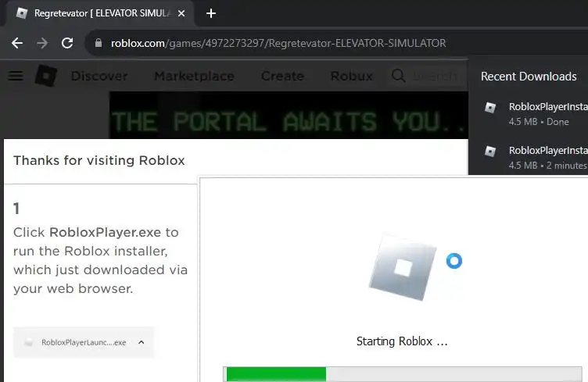
Task: Go back with the browser back arrow
Action: coord(17,43)
